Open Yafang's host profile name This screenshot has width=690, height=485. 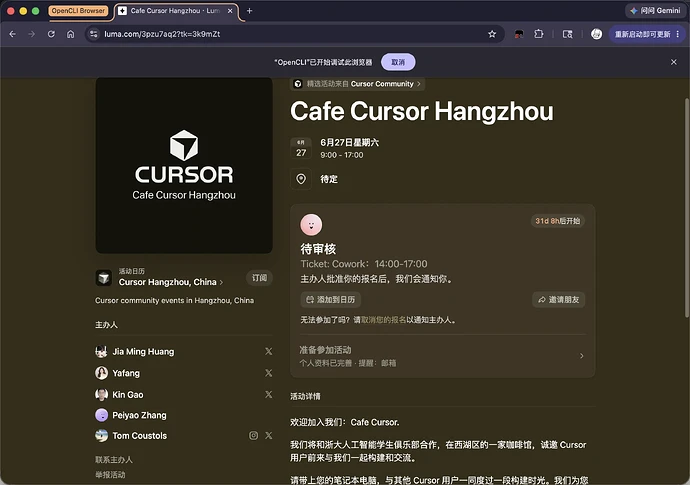click(126, 373)
